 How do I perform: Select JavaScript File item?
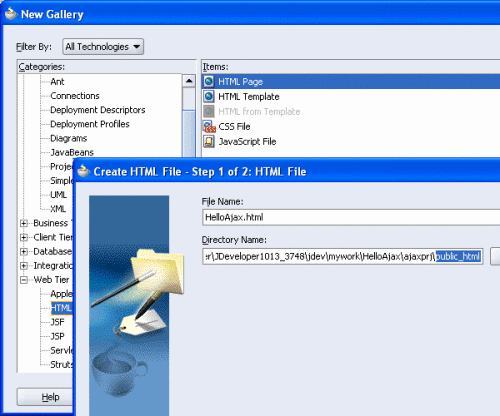point(247,142)
